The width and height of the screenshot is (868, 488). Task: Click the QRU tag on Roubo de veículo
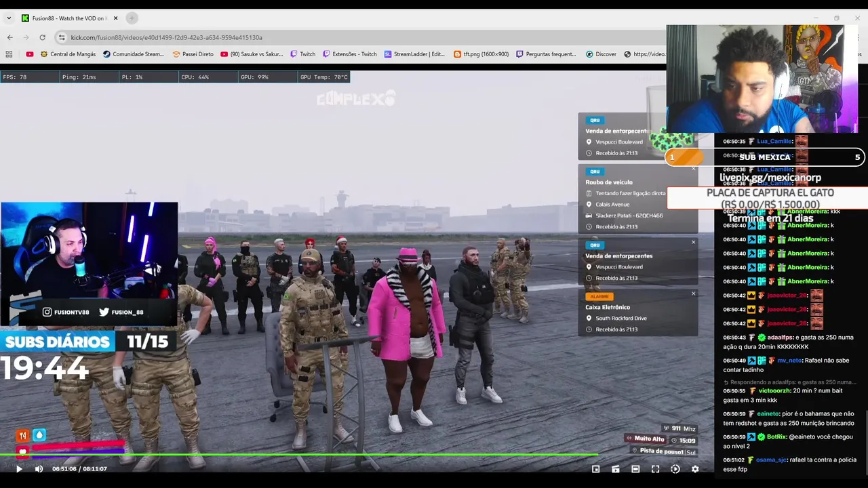(595, 171)
